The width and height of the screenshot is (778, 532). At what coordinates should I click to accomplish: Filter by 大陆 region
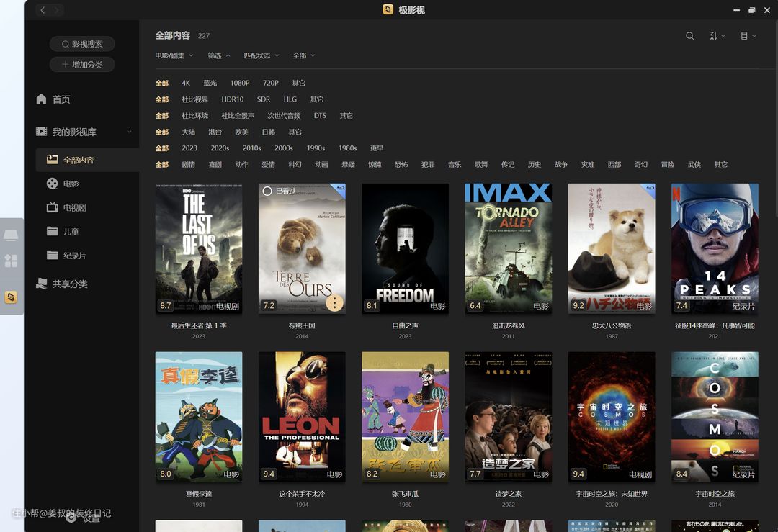point(188,132)
